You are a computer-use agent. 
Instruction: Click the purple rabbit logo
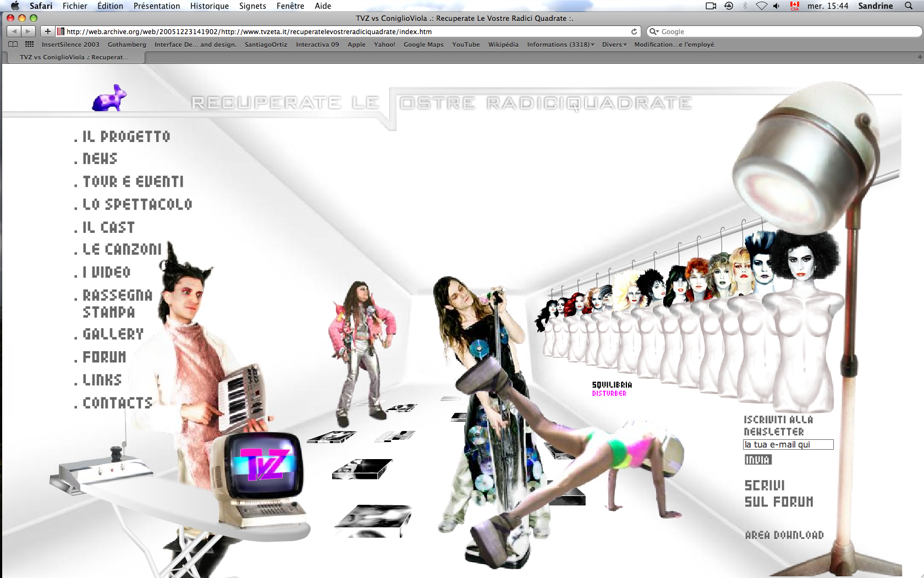click(109, 98)
